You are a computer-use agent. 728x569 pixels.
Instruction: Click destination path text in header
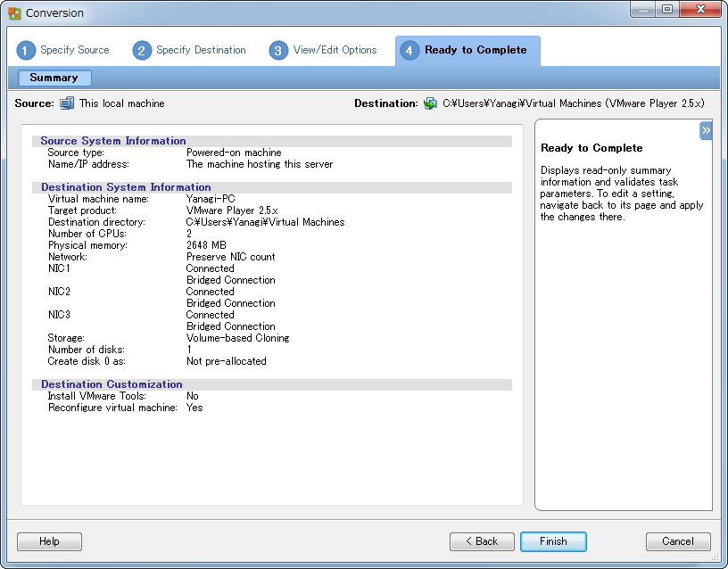[x=574, y=103]
